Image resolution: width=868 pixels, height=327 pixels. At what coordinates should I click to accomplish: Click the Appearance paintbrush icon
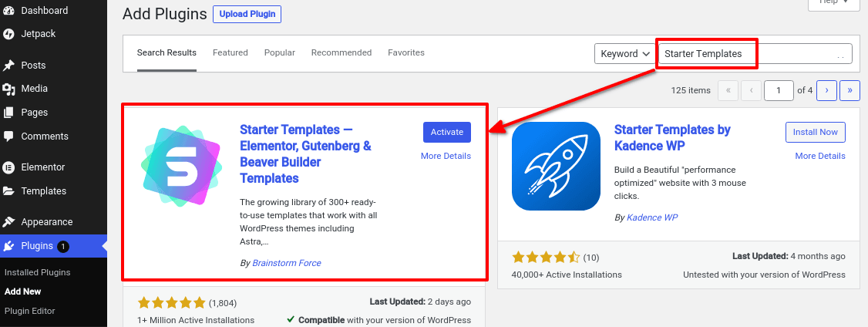click(x=8, y=222)
